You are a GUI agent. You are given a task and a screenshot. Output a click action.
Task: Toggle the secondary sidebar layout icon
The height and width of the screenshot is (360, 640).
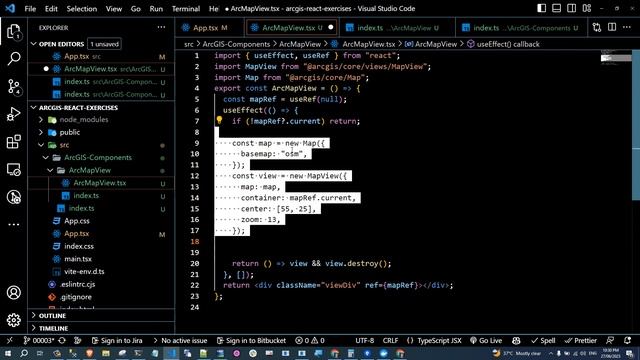(571, 8)
